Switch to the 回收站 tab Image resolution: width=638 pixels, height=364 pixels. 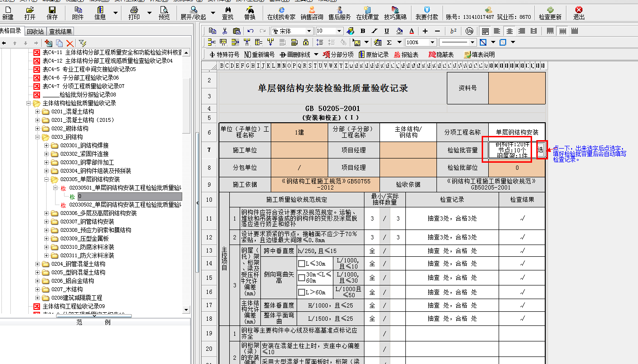35,32
